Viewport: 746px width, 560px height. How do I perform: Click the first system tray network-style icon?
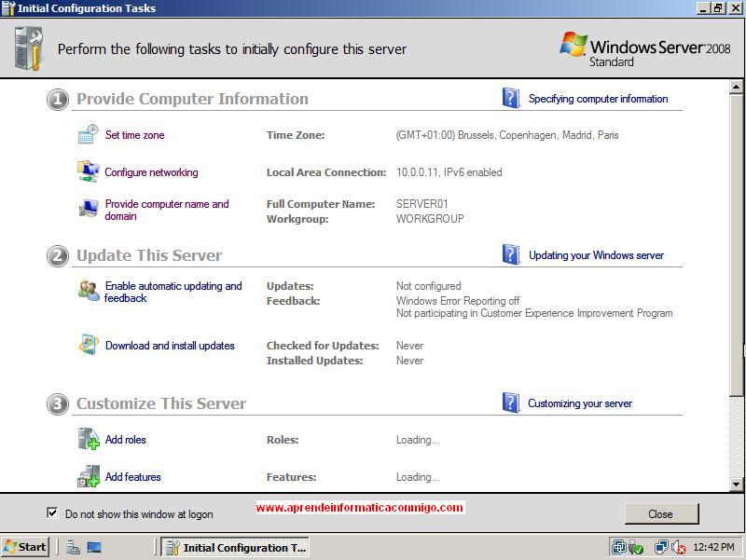618,547
